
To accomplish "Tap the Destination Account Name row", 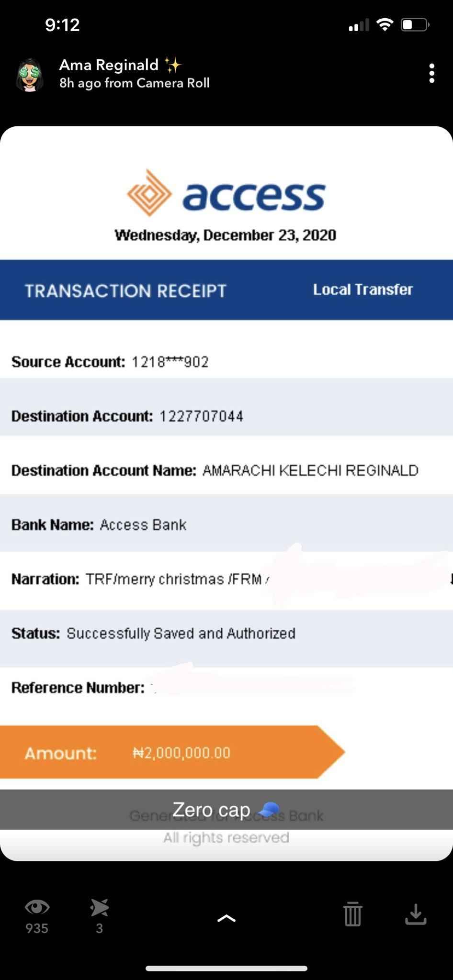I will tap(226, 470).
